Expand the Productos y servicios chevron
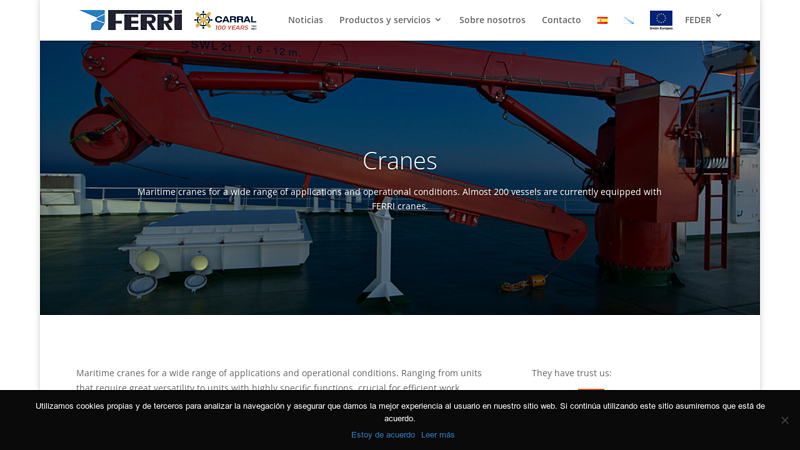The width and height of the screenshot is (800, 450). tap(438, 19)
